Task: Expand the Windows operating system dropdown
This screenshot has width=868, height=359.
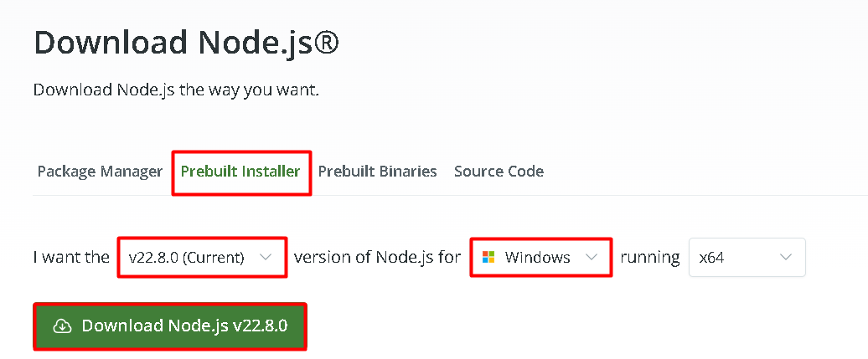Action: (540, 258)
